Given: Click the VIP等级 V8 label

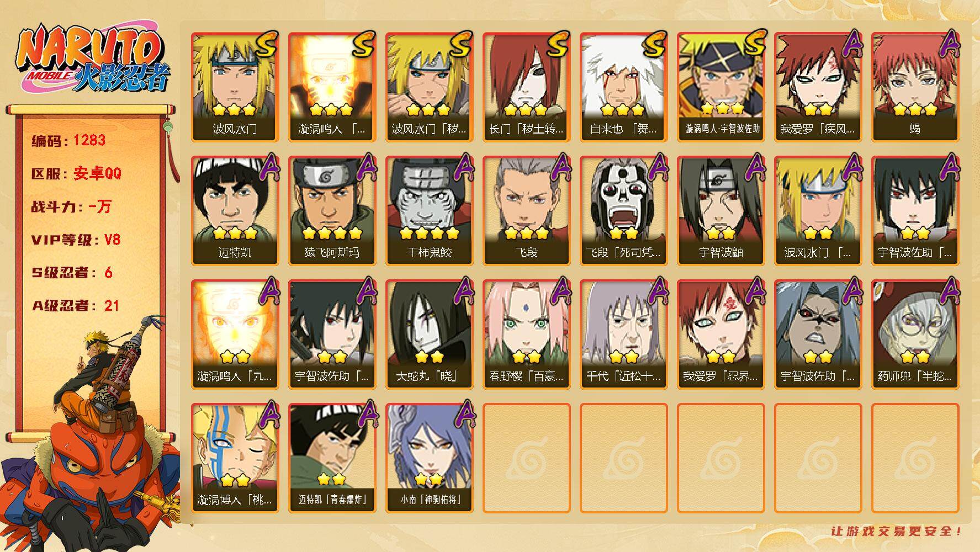Looking at the screenshot, I should tap(76, 240).
